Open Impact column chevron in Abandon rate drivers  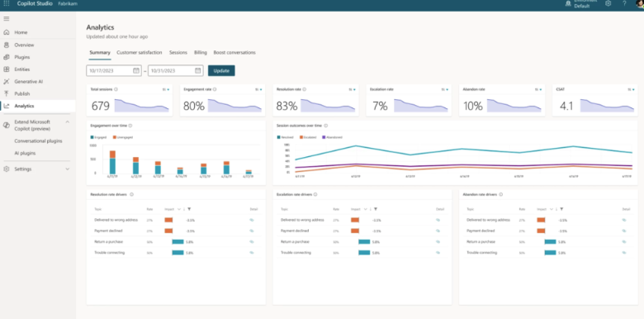tap(552, 209)
